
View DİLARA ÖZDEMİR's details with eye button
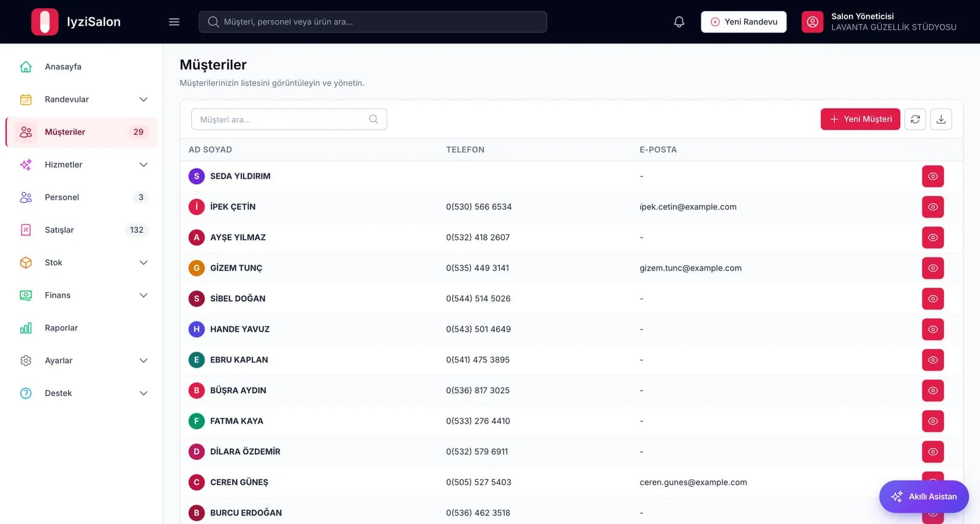[933, 452]
